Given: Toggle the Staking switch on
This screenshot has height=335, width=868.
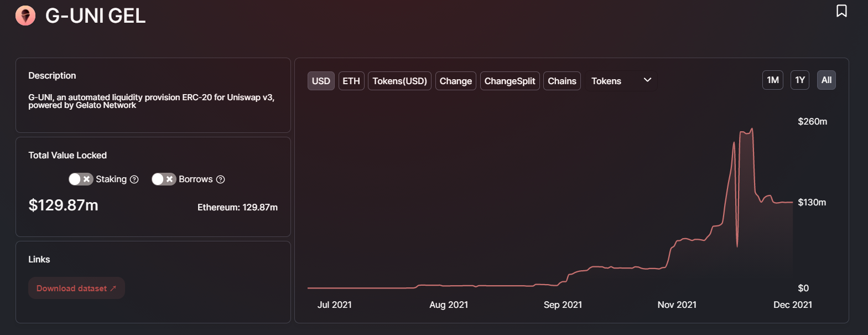Looking at the screenshot, I should coord(81,179).
